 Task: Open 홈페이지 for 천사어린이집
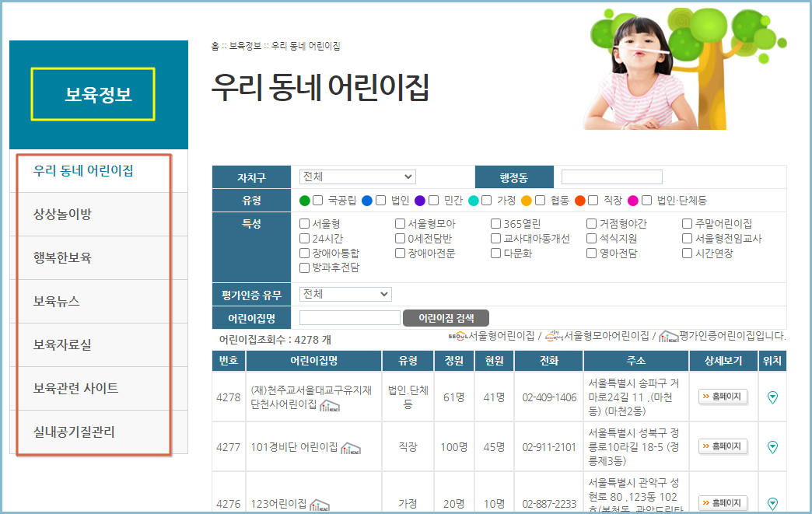[x=722, y=397]
